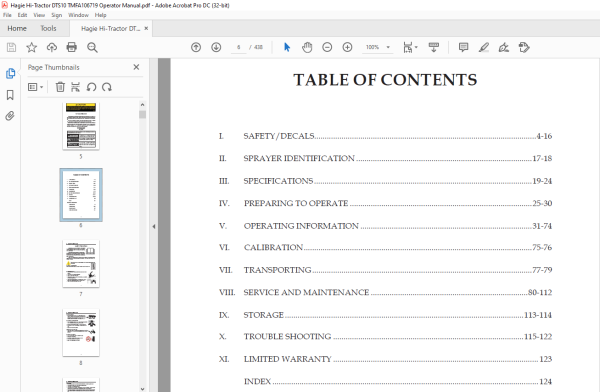
Task: Select the highlighter pen tool
Action: [x=484, y=47]
